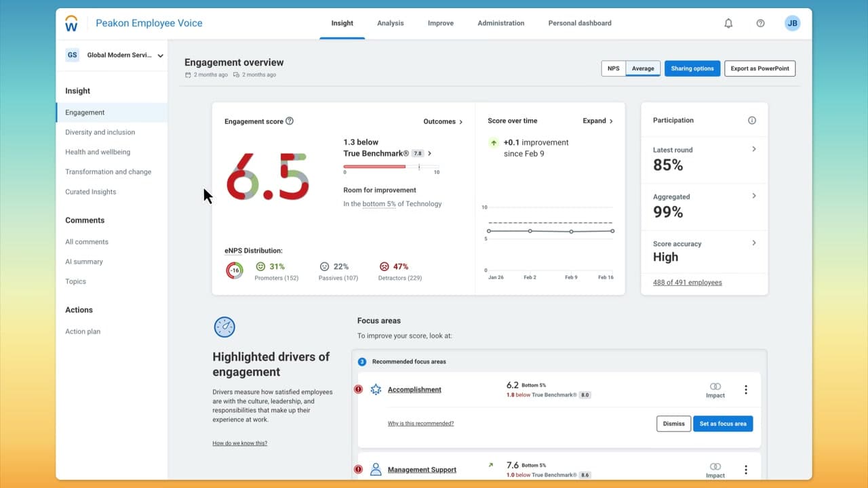Click the Accomplishment star icon
Image resolution: width=868 pixels, height=488 pixels.
coord(376,390)
